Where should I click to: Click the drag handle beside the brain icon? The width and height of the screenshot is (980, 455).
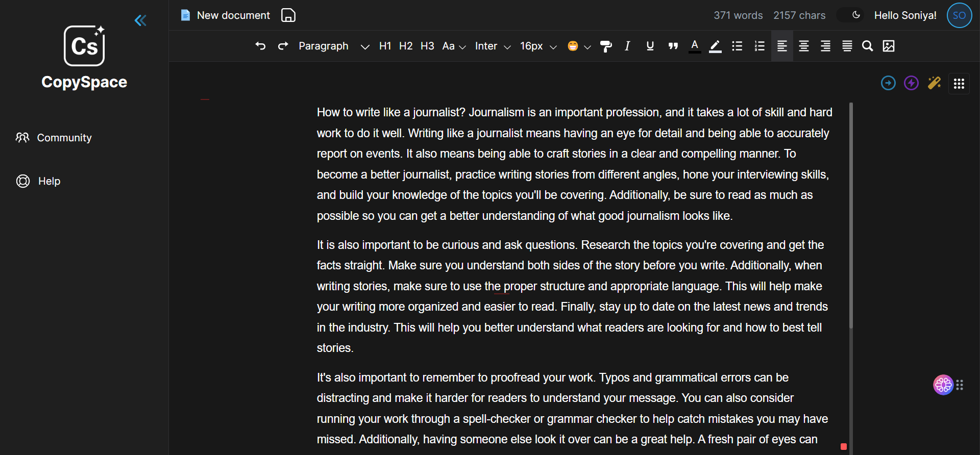click(960, 385)
